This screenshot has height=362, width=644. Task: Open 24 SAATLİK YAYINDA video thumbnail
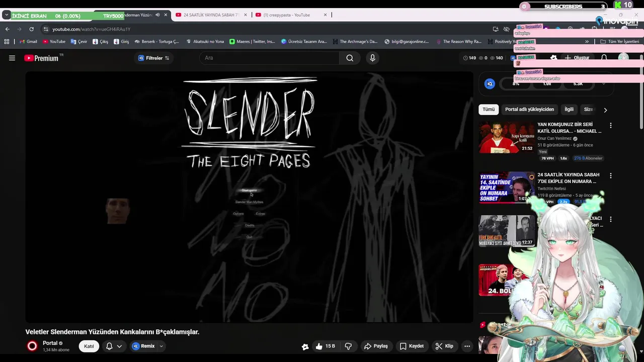[x=506, y=187]
